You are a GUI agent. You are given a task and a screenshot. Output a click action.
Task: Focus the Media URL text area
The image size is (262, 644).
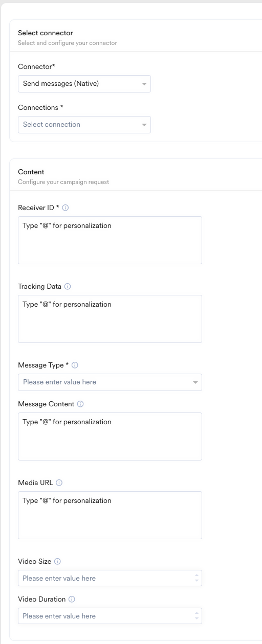[110, 515]
